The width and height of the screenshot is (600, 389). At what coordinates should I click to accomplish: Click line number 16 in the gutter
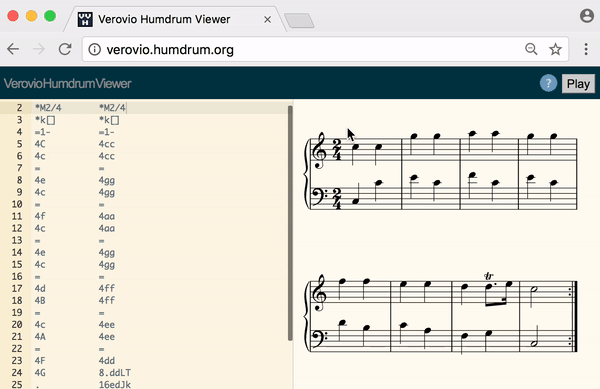coord(17,276)
